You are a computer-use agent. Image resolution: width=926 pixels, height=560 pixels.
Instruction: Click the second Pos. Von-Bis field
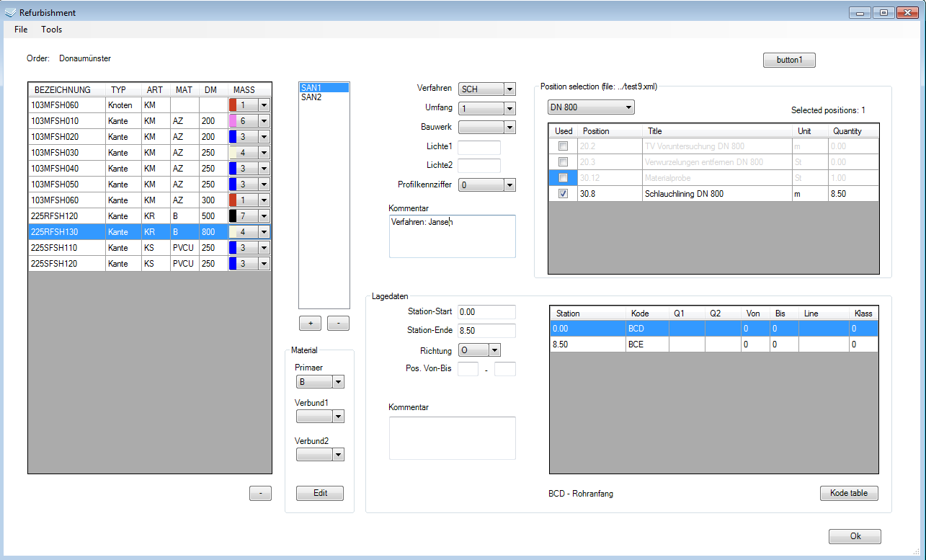[x=505, y=369]
